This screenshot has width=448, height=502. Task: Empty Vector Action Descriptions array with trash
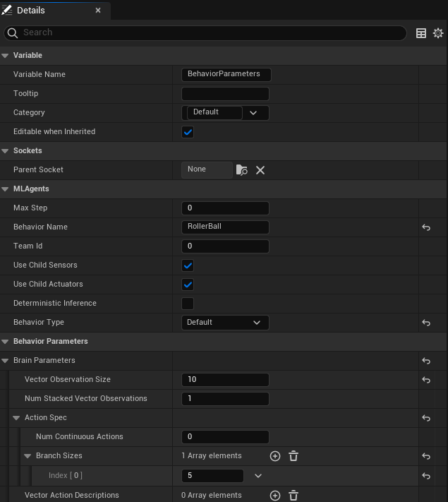pyautogui.click(x=293, y=495)
